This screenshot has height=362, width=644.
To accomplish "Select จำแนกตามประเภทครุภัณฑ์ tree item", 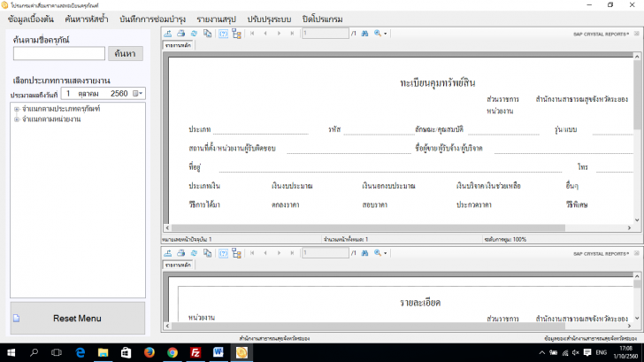I will (61, 109).
